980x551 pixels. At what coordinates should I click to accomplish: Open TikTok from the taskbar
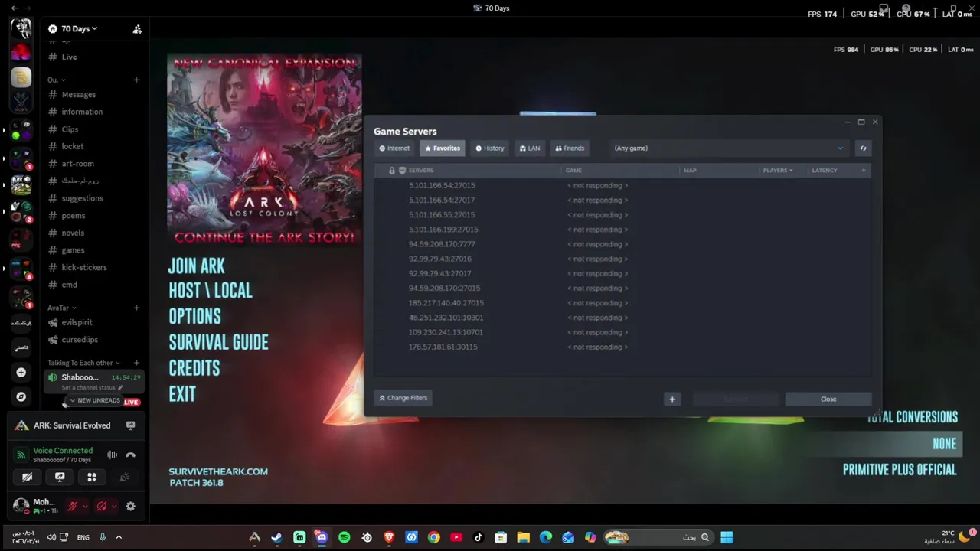coord(479,537)
